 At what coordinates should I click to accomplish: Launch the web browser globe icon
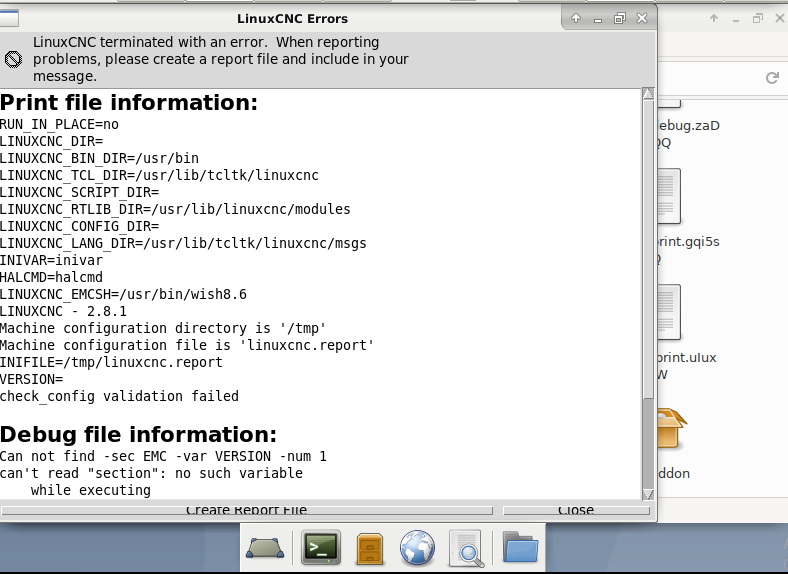pyautogui.click(x=417, y=548)
